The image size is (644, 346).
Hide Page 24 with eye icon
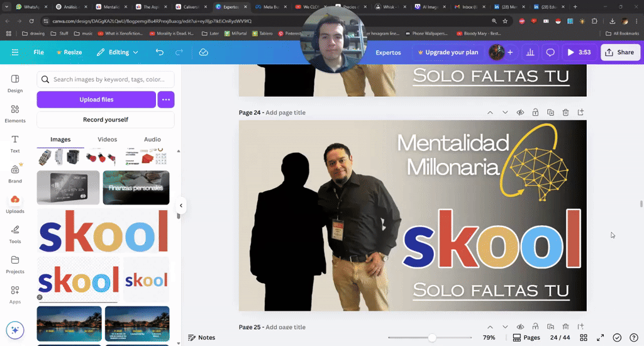point(520,113)
